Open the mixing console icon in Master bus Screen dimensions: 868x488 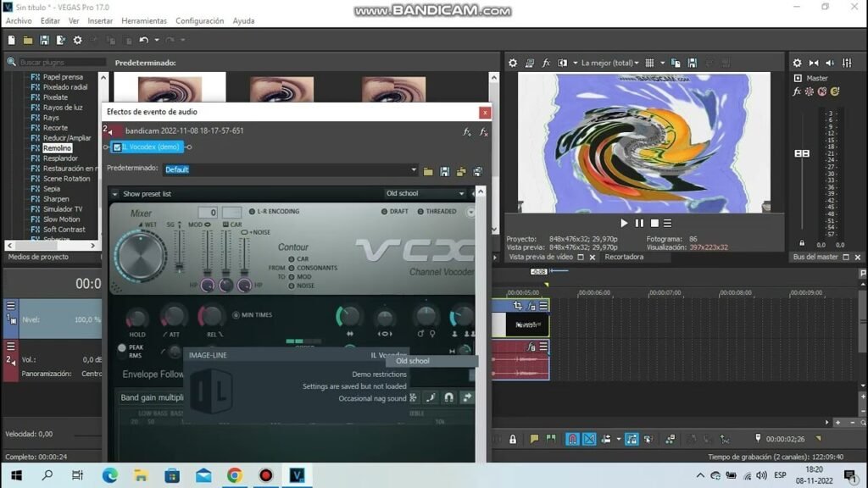click(x=847, y=63)
